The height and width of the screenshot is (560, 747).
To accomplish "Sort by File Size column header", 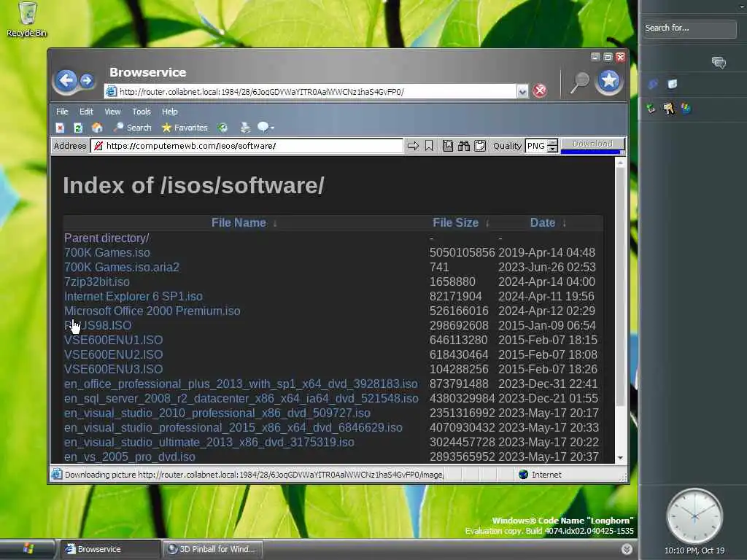I will pos(455,223).
